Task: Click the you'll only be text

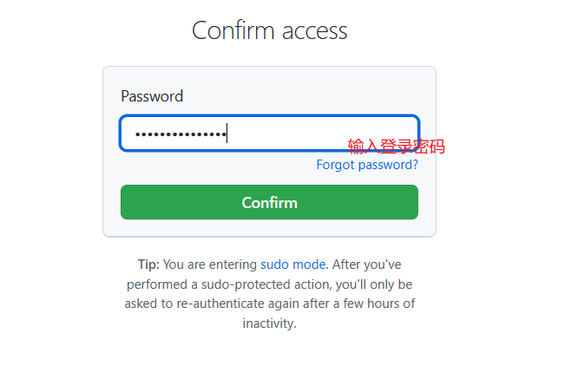Action: click(x=374, y=284)
